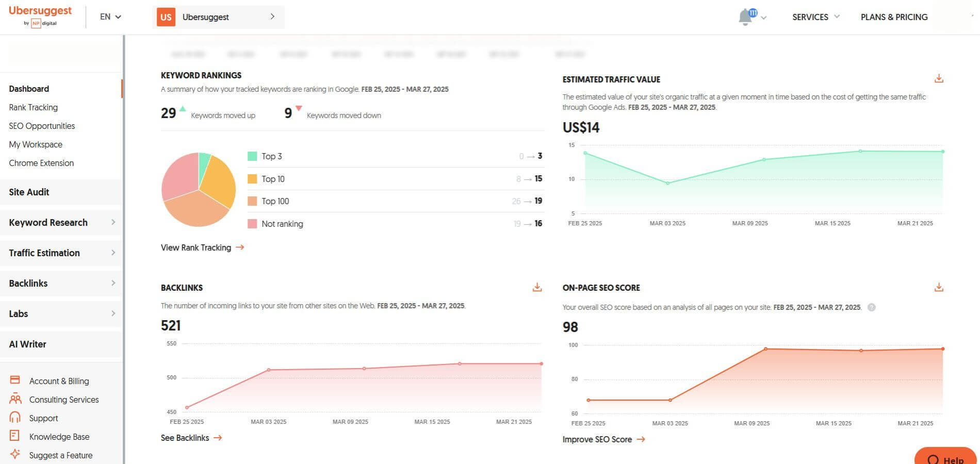Open AI Writer in the sidebar

point(61,344)
